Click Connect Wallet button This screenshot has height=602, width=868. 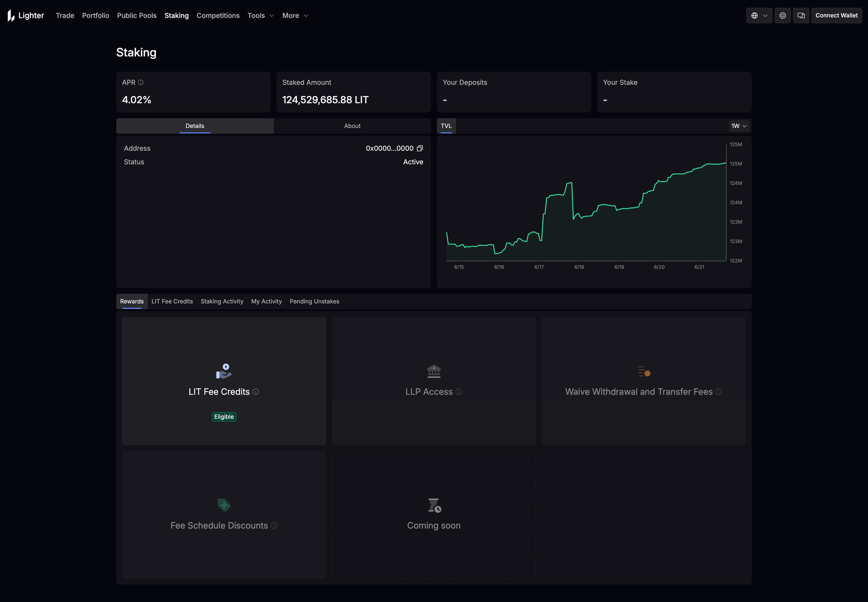(836, 16)
